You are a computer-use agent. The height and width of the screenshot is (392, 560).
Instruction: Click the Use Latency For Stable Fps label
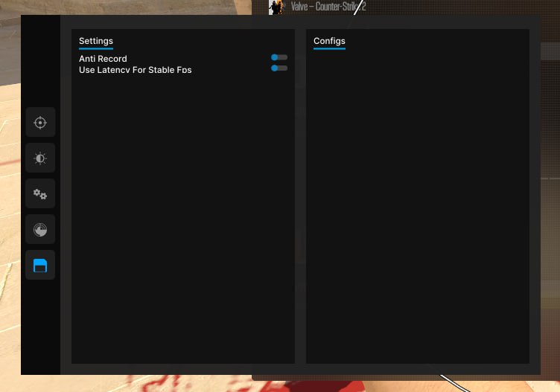point(135,70)
